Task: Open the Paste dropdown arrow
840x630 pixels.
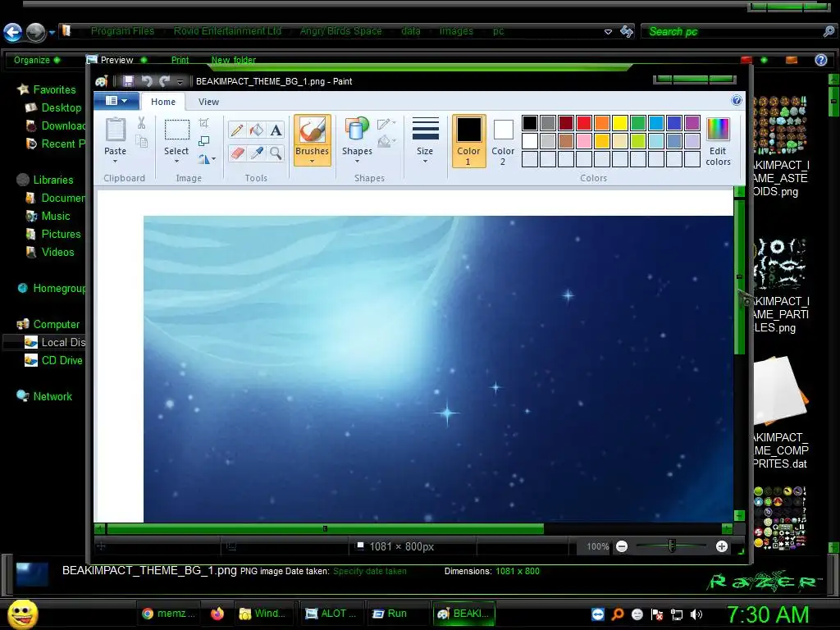Action: pyautogui.click(x=115, y=161)
